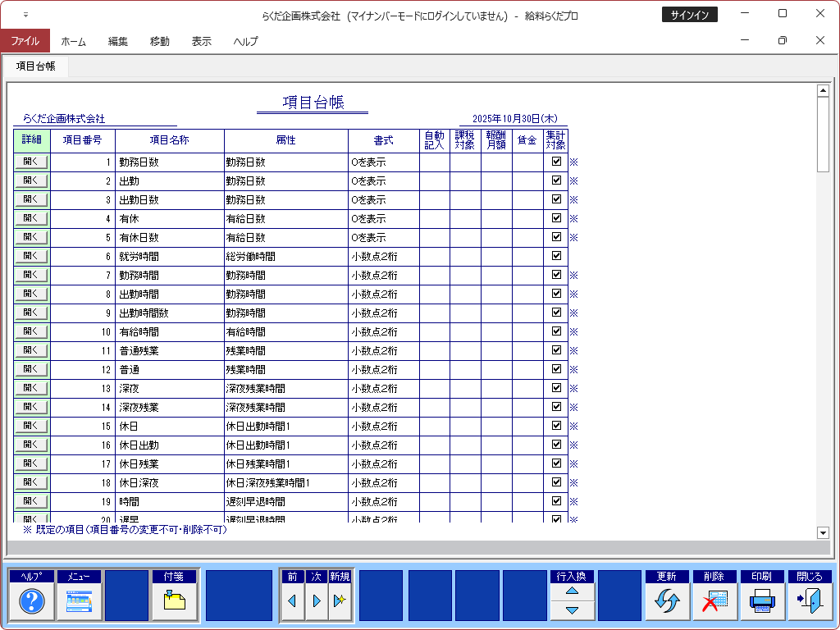Print using the 印刷 printer icon

762,602
